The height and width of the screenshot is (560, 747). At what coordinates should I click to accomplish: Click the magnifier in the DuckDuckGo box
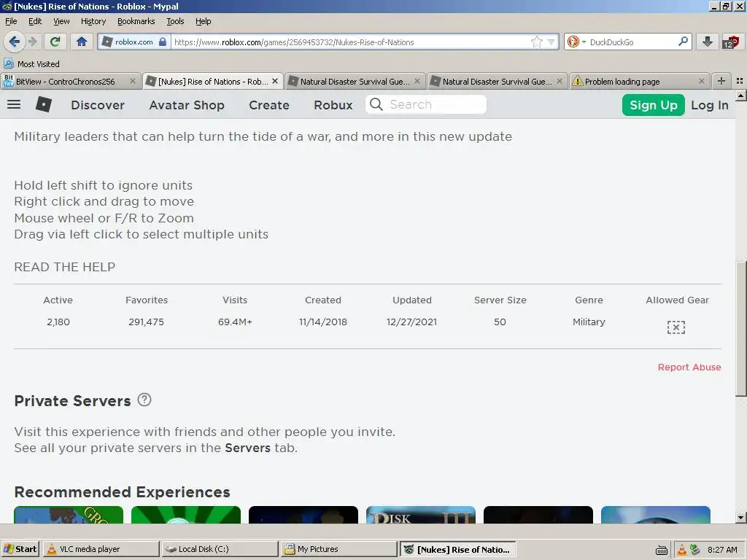click(683, 42)
